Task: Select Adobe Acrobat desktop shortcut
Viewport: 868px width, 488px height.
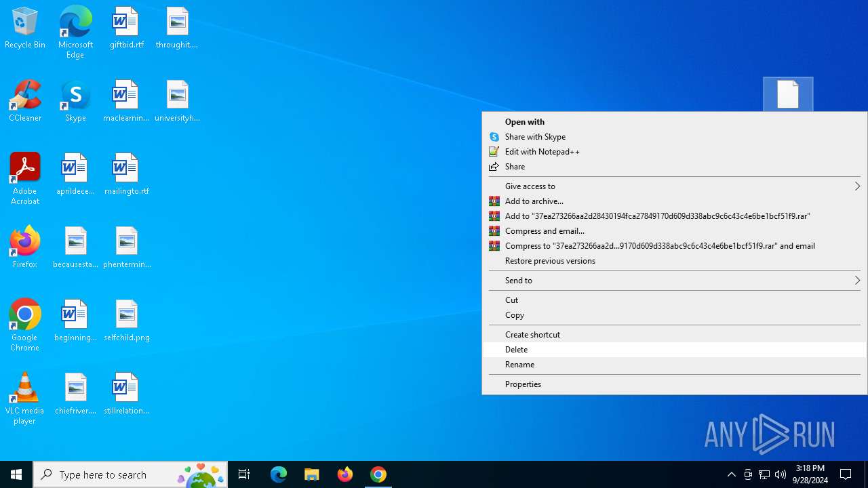Action: 25,179
